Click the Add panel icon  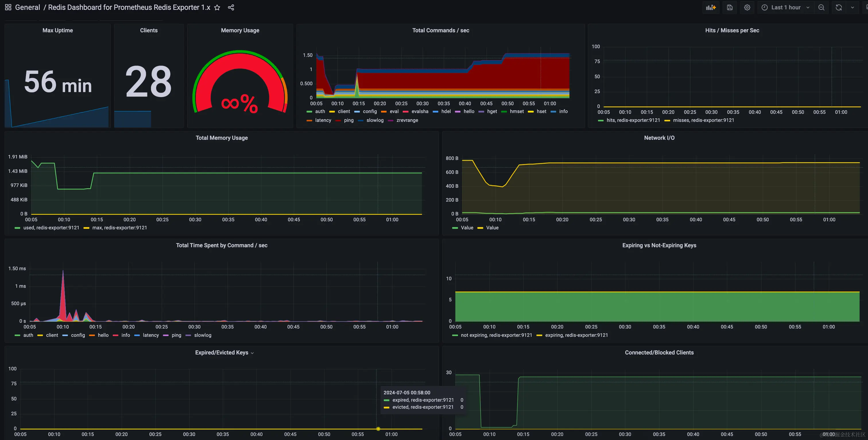coord(711,7)
